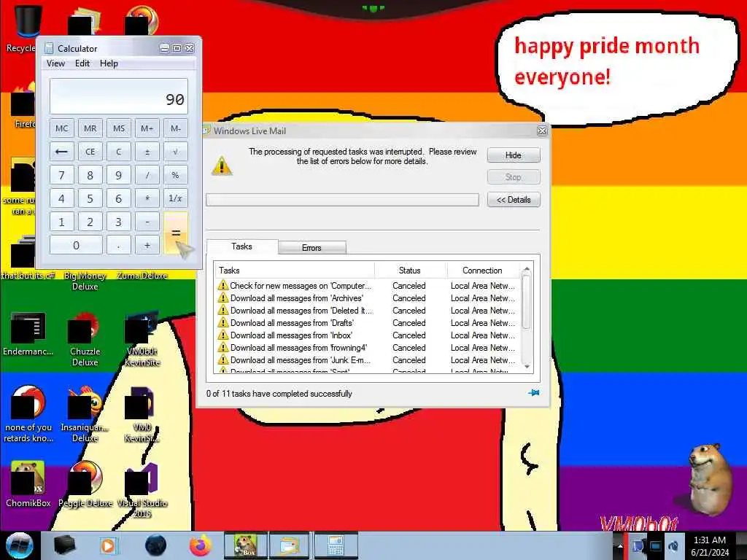Click the black box taskbar icon
Viewport: 747px width, 560px height.
(x=64, y=545)
